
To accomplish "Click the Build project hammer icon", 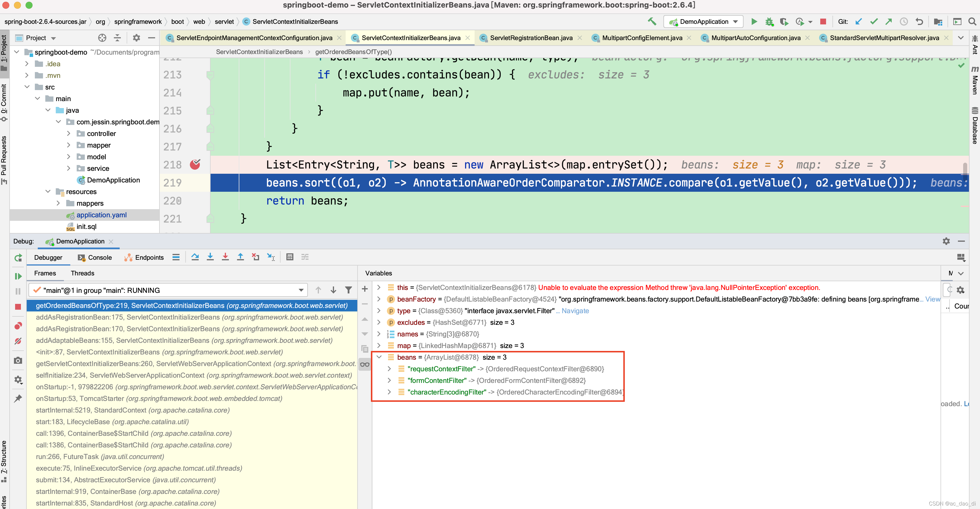I will click(x=652, y=22).
